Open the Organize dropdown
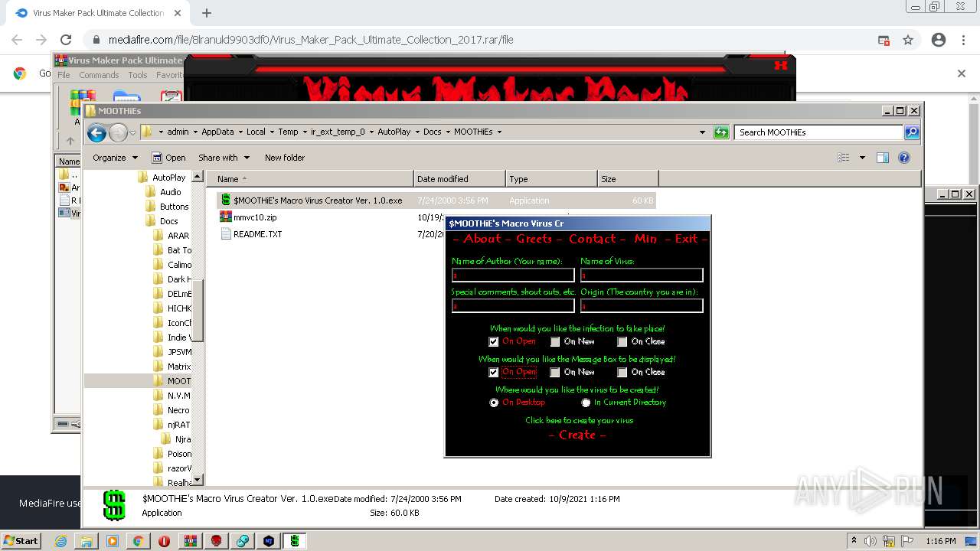The image size is (980, 551). pos(115,158)
